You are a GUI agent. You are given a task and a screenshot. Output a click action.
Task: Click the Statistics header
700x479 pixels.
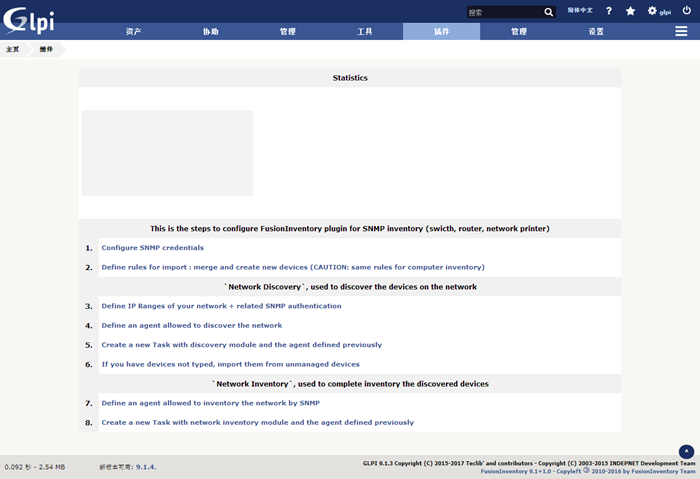pos(350,78)
